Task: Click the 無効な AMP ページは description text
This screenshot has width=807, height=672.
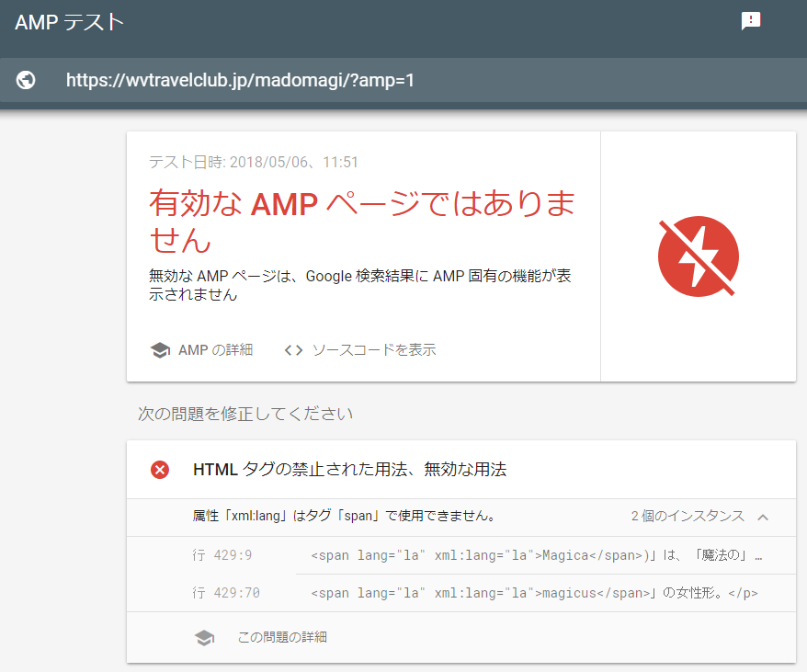Action: click(359, 285)
